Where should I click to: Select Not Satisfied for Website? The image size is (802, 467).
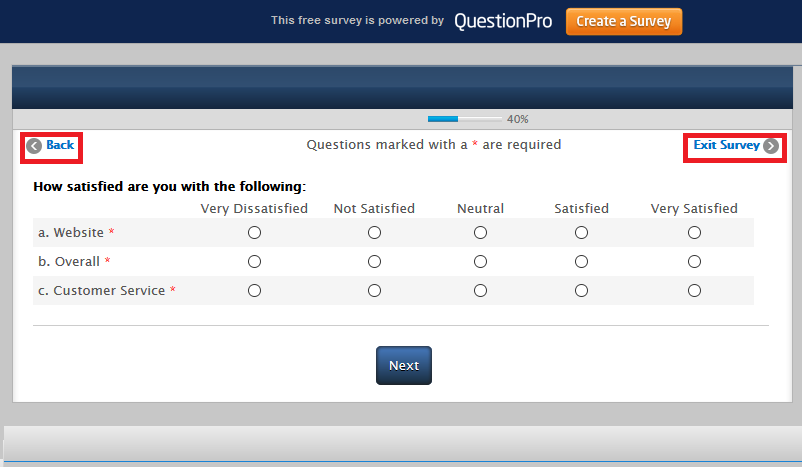(374, 233)
